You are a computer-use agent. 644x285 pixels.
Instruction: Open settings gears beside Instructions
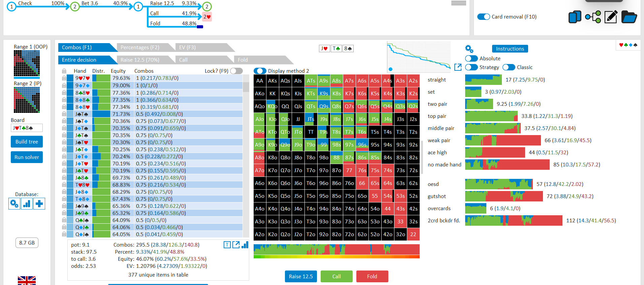tap(469, 49)
